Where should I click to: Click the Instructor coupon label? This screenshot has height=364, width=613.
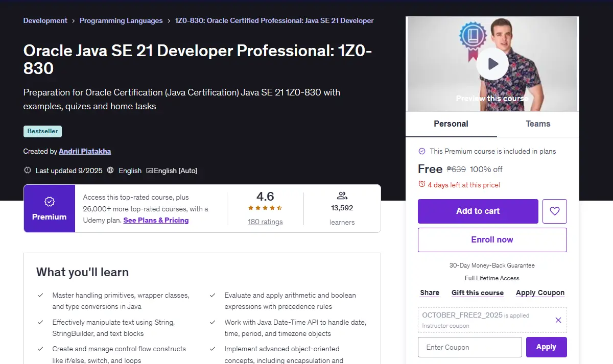point(446,326)
